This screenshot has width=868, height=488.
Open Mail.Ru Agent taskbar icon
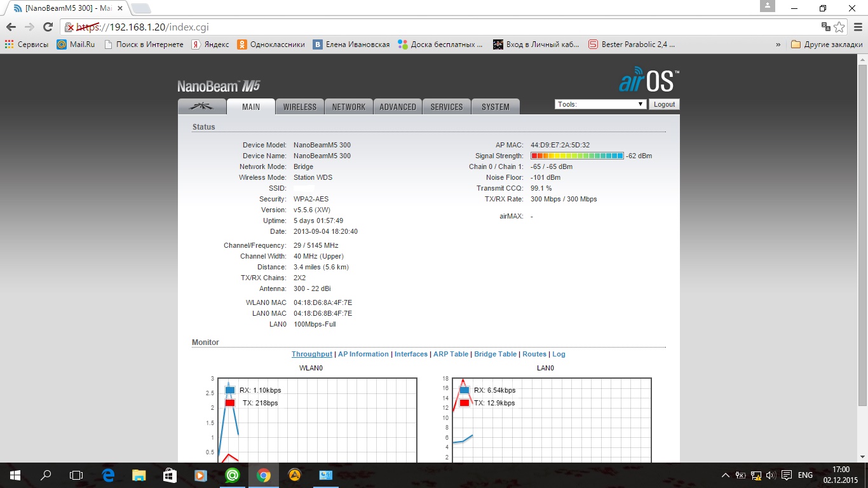point(233,475)
